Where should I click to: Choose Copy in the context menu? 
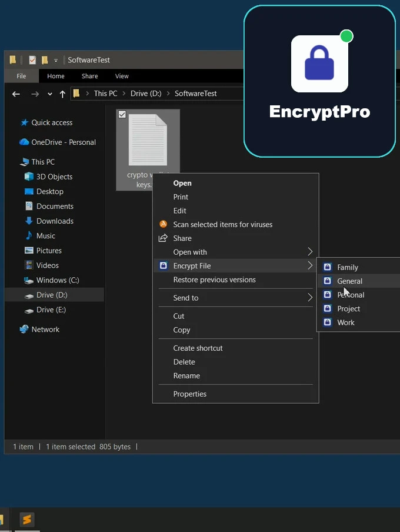pos(236,330)
